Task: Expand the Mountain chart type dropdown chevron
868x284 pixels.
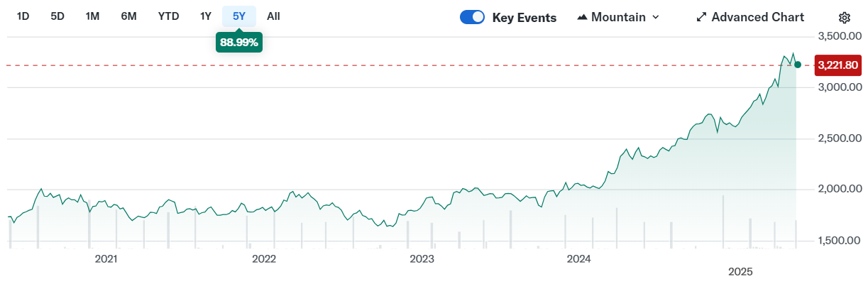Action: 655,17
